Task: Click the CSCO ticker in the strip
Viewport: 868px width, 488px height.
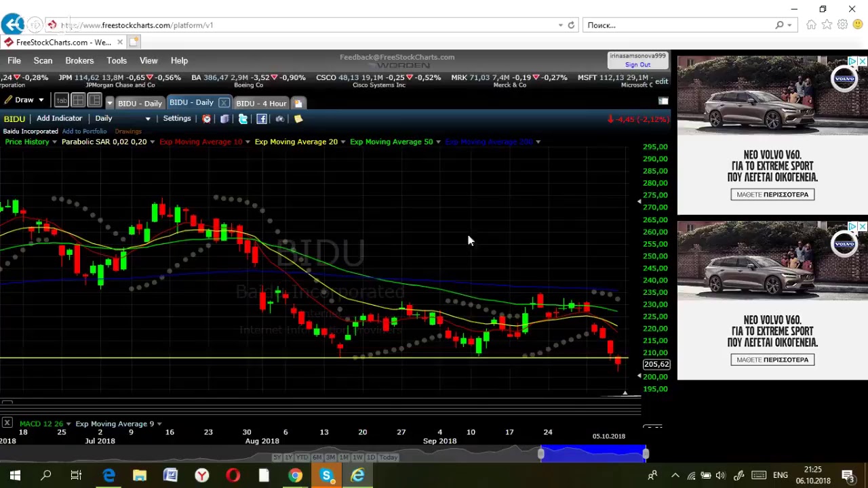Action: [x=326, y=77]
